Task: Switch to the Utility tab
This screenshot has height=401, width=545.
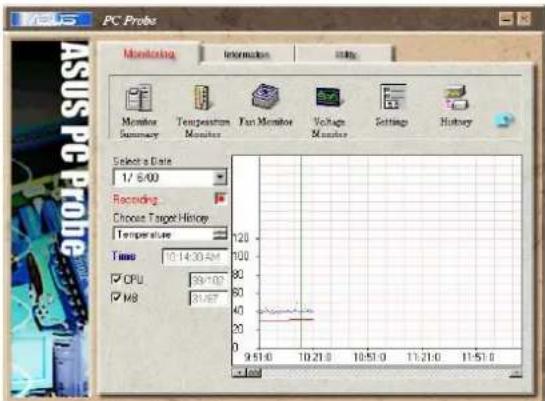Action: click(x=345, y=55)
